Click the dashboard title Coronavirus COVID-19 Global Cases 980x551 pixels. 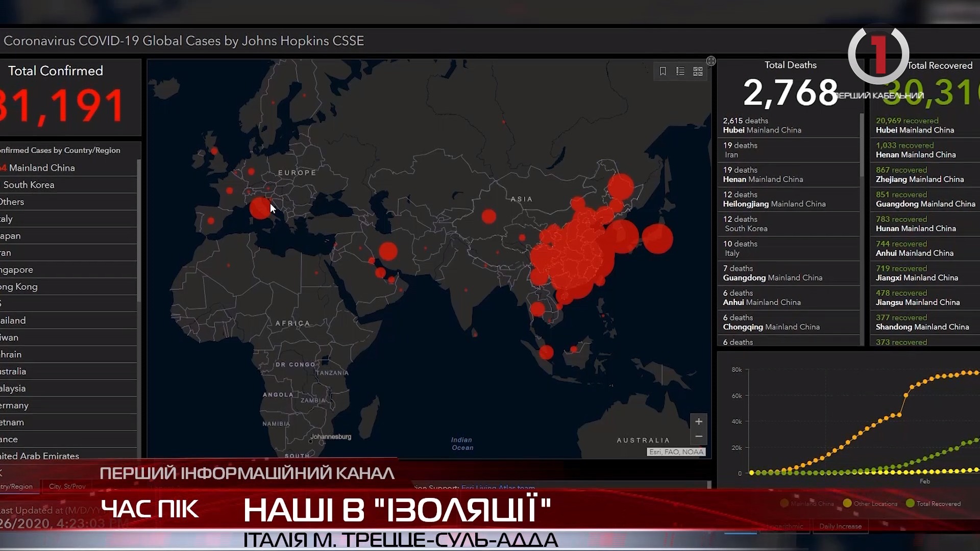184,41
